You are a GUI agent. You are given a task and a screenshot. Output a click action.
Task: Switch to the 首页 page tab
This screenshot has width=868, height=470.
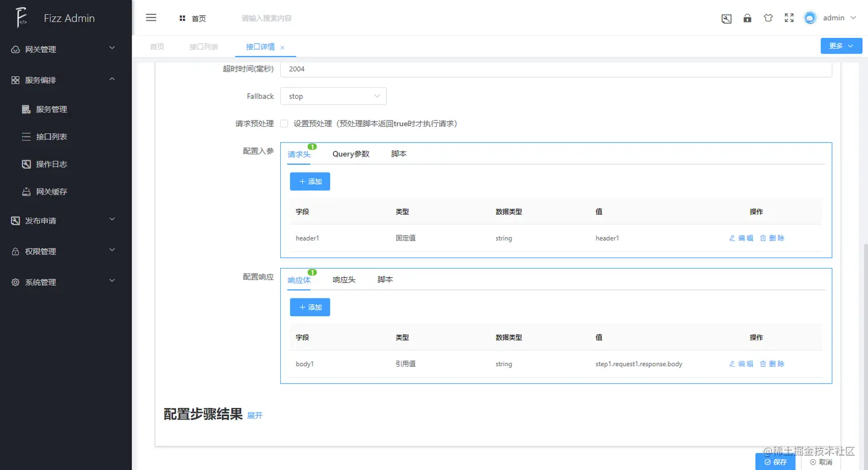pos(157,46)
